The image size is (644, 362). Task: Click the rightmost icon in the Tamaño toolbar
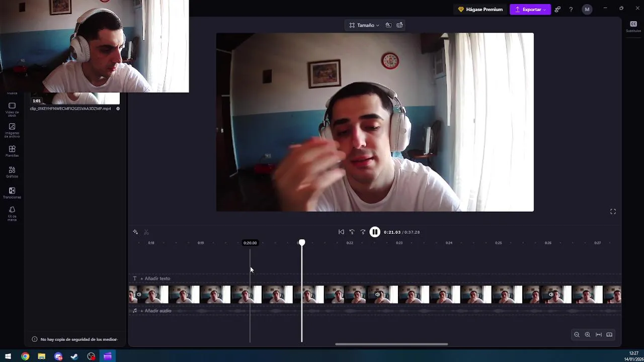coord(399,25)
